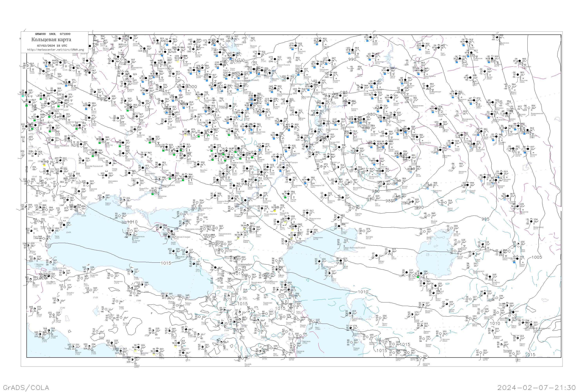Click the Оренбург station circle symbol

[378, 161]
